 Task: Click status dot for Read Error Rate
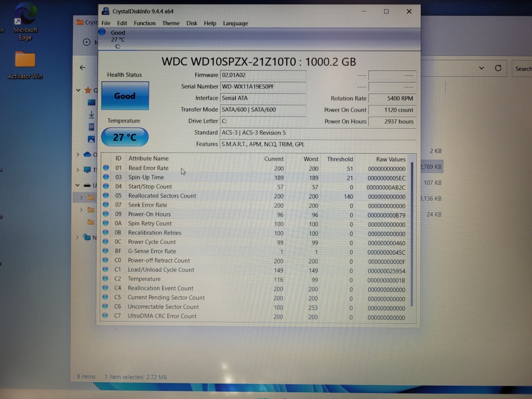[106, 168]
